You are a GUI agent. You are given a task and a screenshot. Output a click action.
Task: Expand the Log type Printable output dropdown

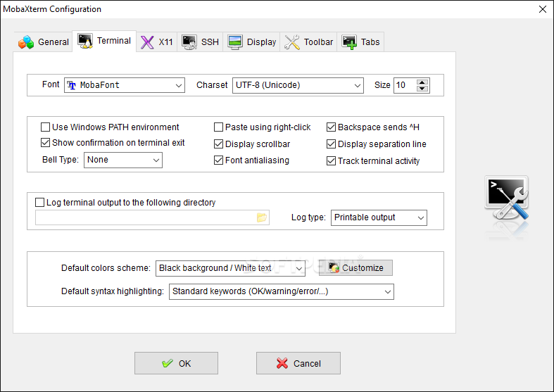click(x=379, y=217)
